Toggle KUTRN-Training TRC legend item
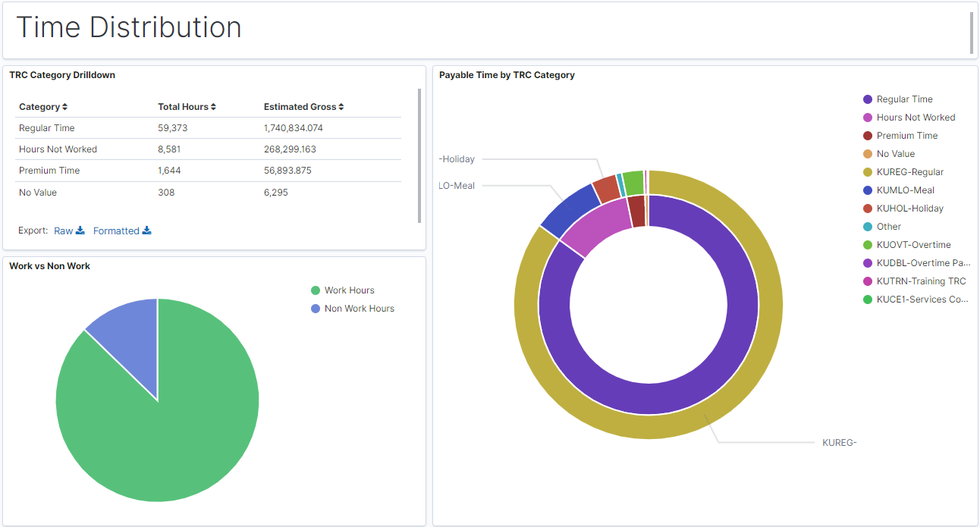 tap(915, 281)
